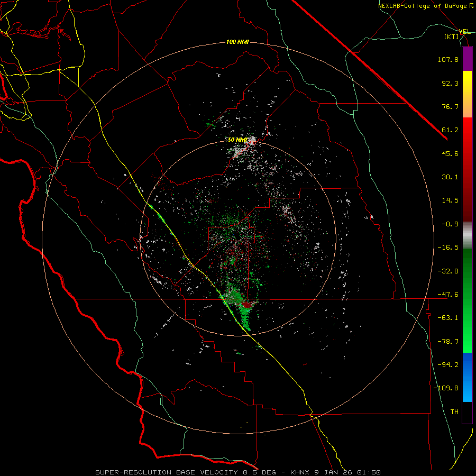The image size is (476, 476).
Task: Click the -16.5 velocity scale value
Action: [448, 248]
